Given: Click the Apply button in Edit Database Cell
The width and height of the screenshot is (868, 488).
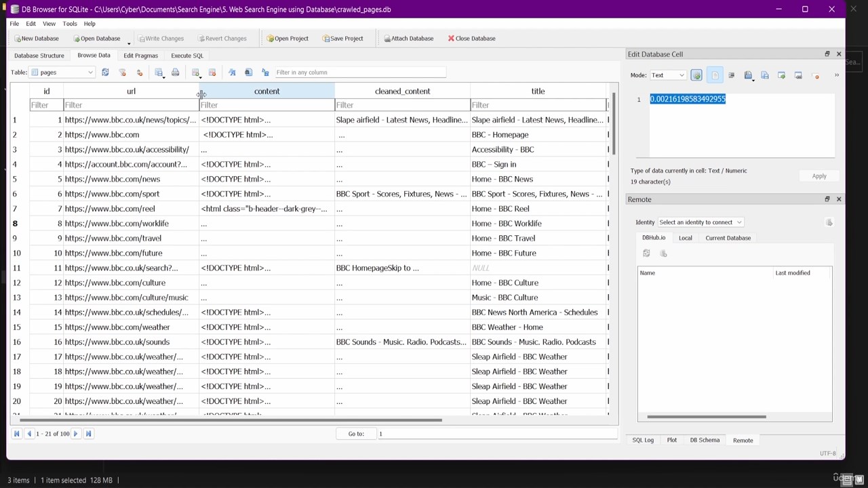Looking at the screenshot, I should click(x=819, y=176).
